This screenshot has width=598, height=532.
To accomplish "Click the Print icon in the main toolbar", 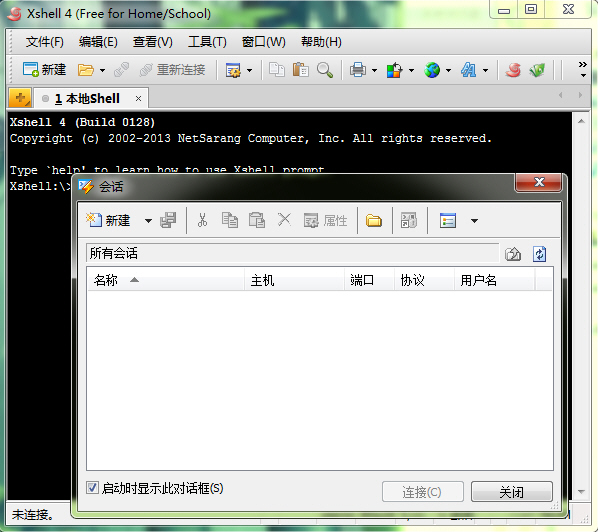I will pos(358,70).
